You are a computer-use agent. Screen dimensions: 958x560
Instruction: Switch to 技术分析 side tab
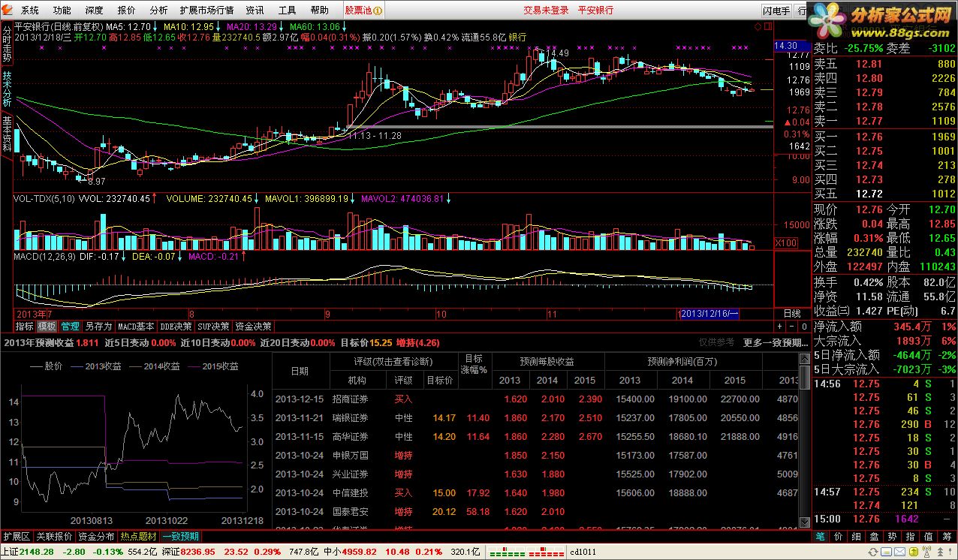pos(7,90)
